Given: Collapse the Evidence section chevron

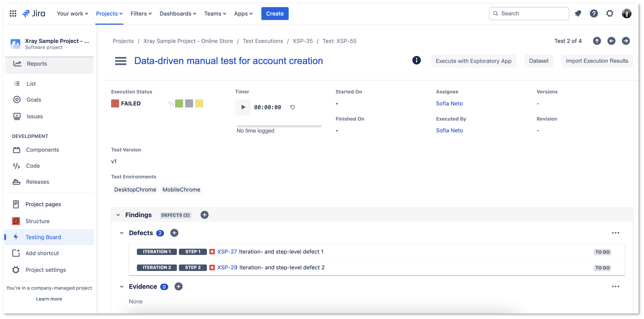Looking at the screenshot, I should click(x=122, y=287).
